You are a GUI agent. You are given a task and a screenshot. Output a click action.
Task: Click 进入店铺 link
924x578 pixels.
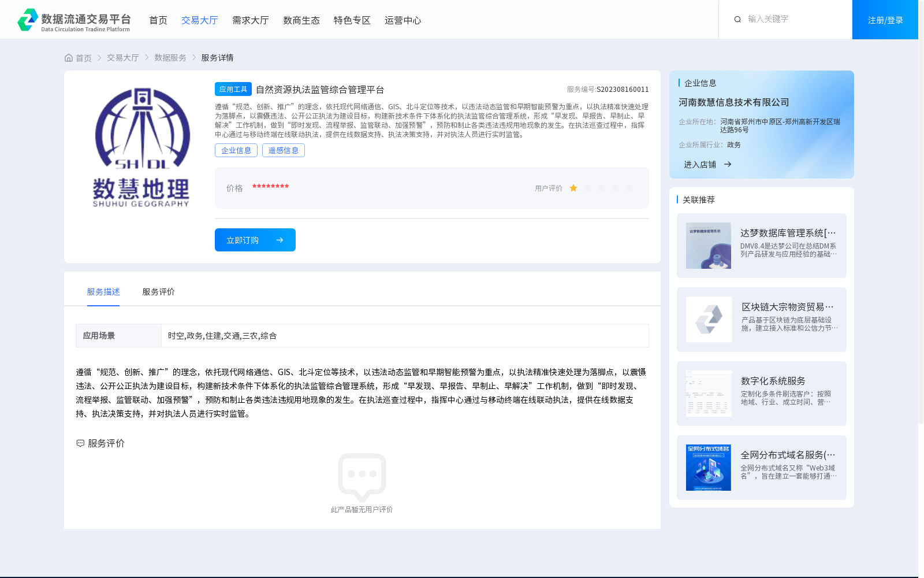[x=700, y=165]
